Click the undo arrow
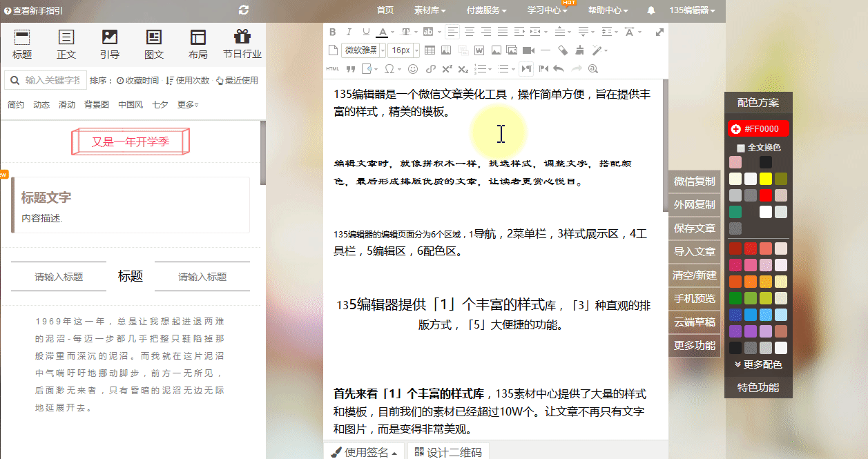868x459 pixels. [x=559, y=68]
